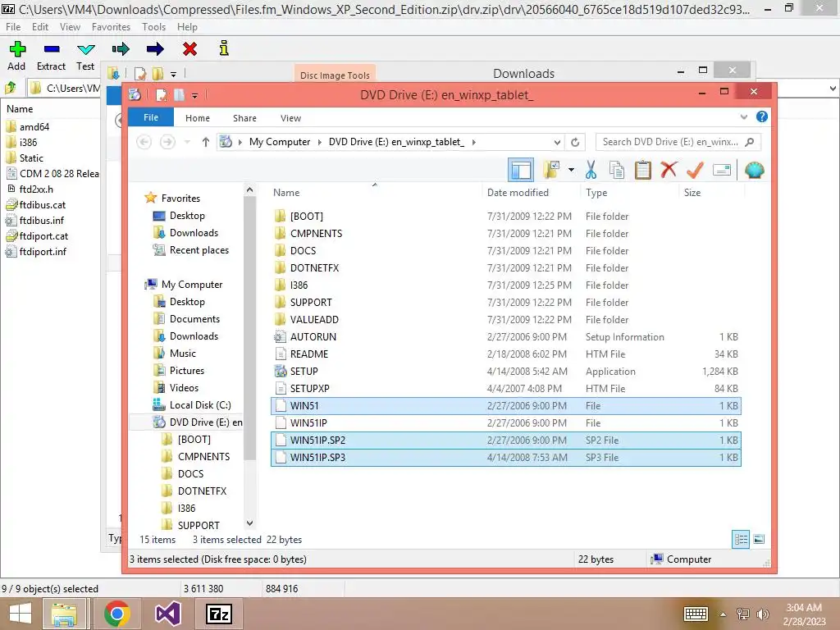Click the preview pane layout icon
The image size is (840, 630).
tap(521, 171)
